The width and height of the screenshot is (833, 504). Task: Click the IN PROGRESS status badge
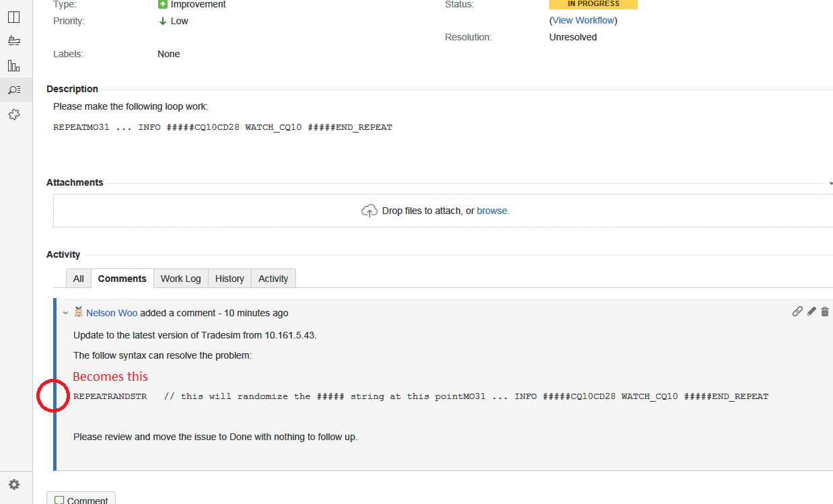point(593,4)
